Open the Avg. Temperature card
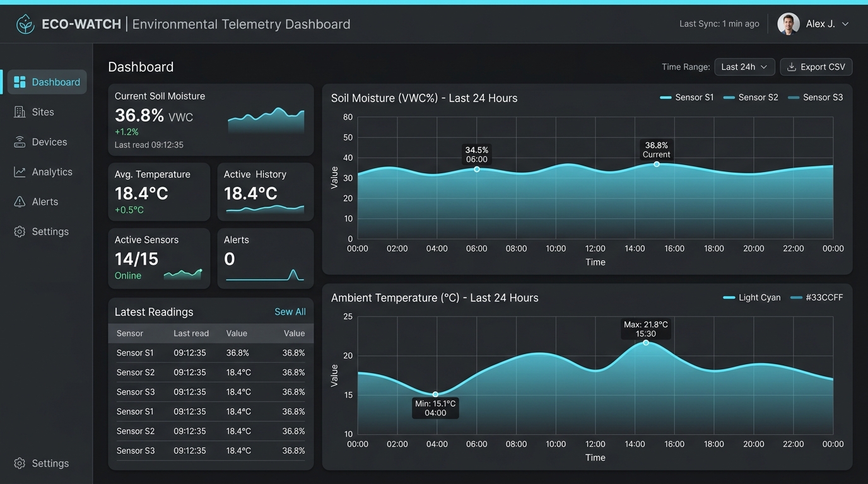 [x=159, y=192]
